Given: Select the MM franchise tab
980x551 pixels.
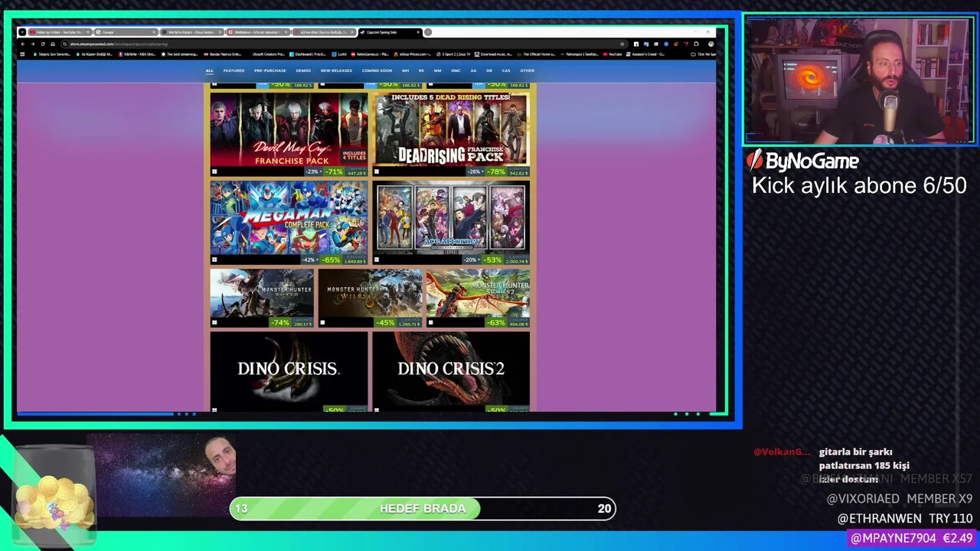Looking at the screenshot, I should [438, 70].
